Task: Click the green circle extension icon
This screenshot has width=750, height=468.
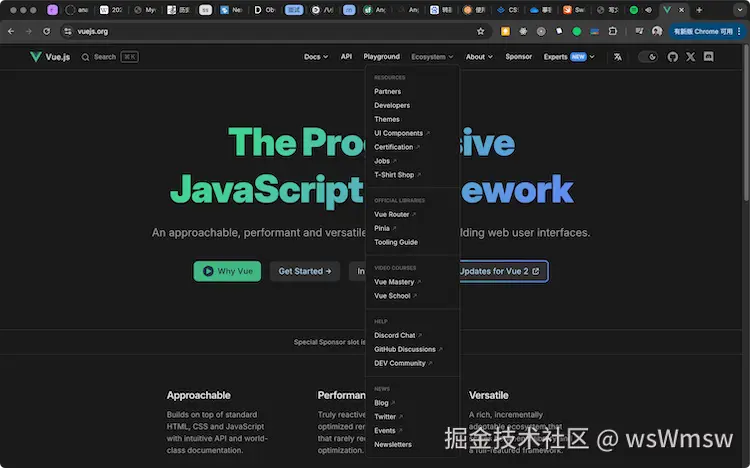Action: pos(577,31)
